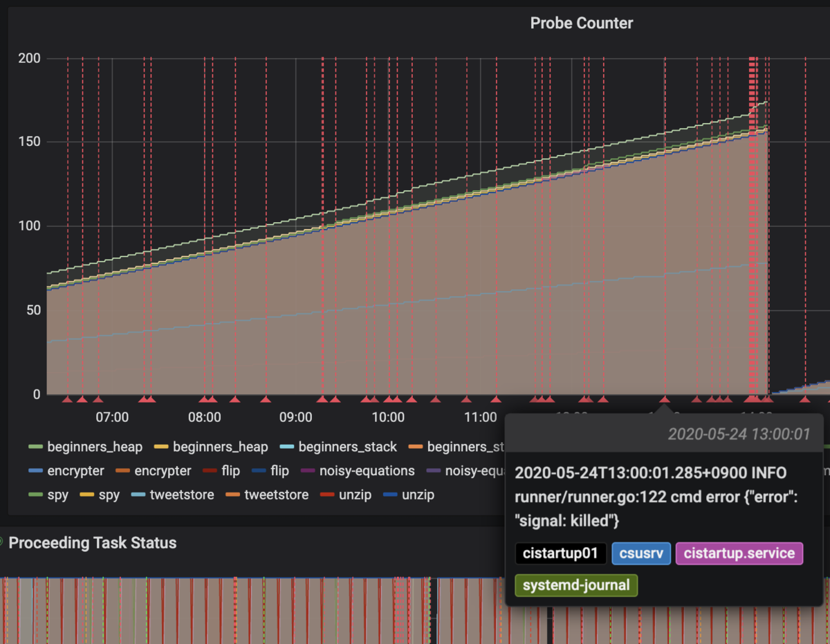Click the cistartup.service tag in the tooltip
Viewport: 830px width, 644px height.
coord(739,553)
